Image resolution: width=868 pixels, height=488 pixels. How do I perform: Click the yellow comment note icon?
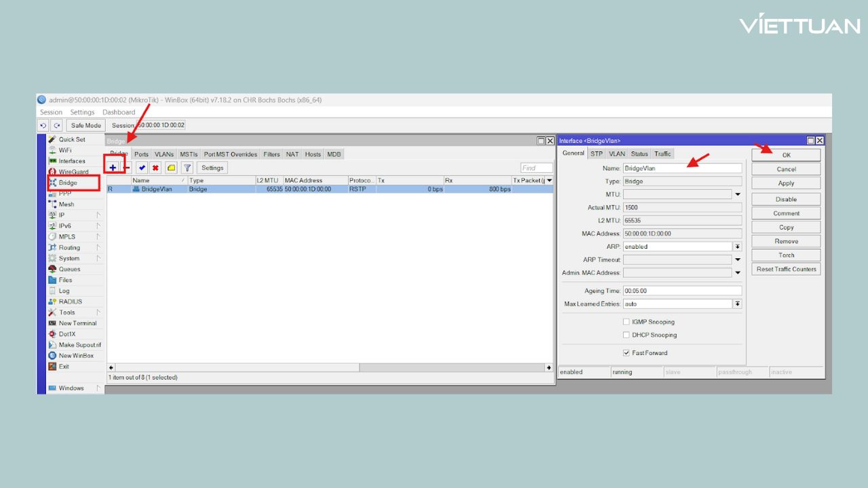[x=171, y=168]
